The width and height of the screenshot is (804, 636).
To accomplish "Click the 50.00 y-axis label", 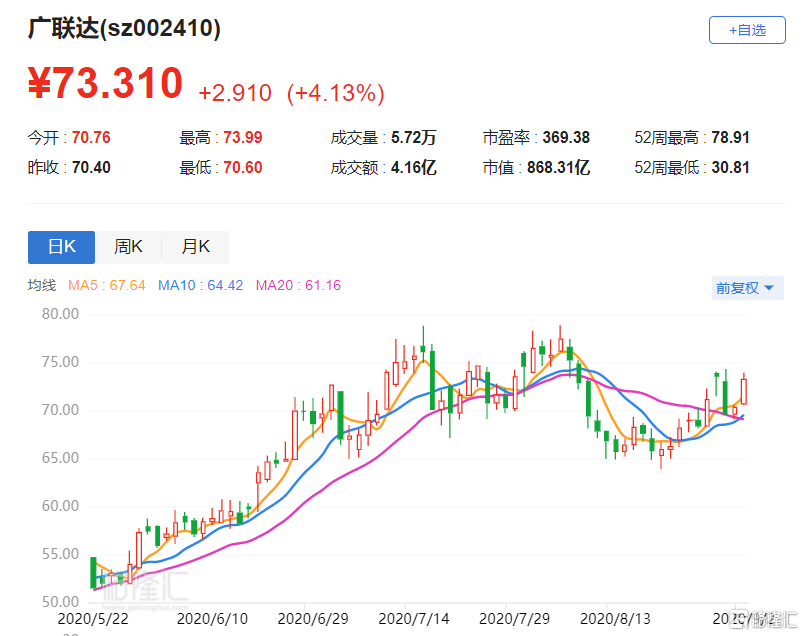I will [x=61, y=602].
